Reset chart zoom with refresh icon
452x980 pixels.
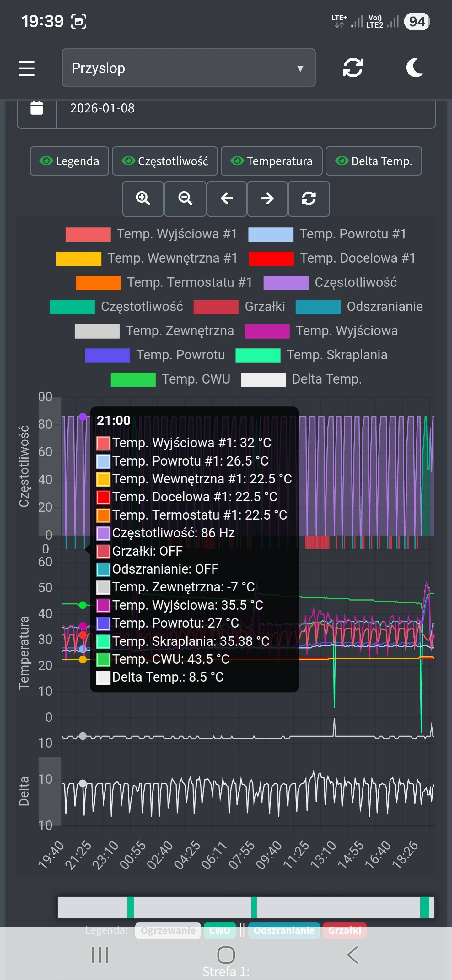coord(309,199)
